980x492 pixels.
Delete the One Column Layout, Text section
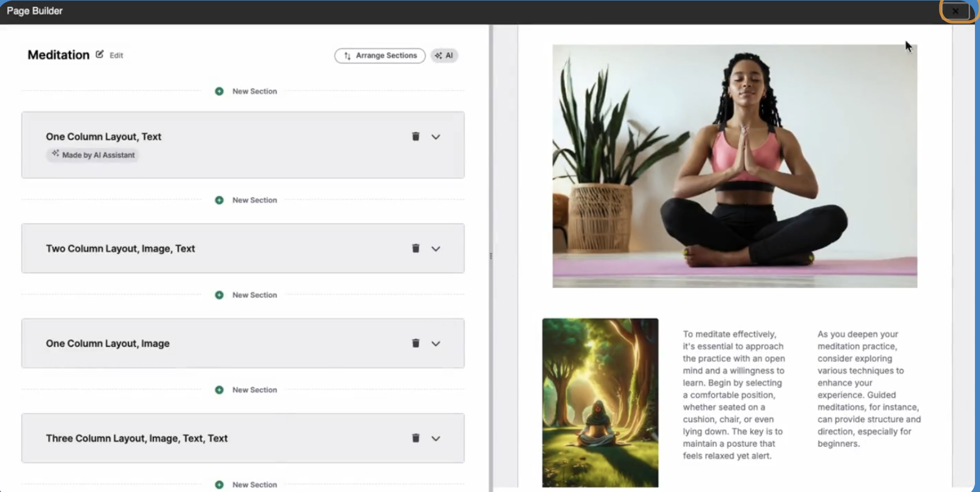pos(415,136)
